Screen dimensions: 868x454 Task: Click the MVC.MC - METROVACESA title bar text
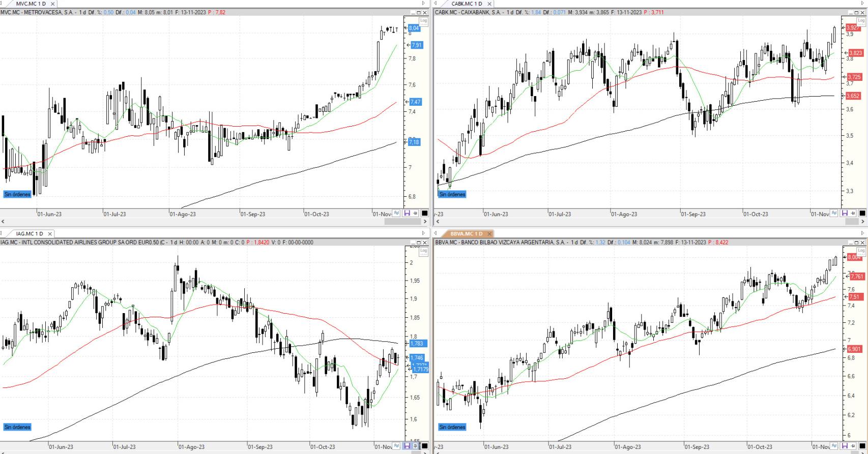coord(37,12)
